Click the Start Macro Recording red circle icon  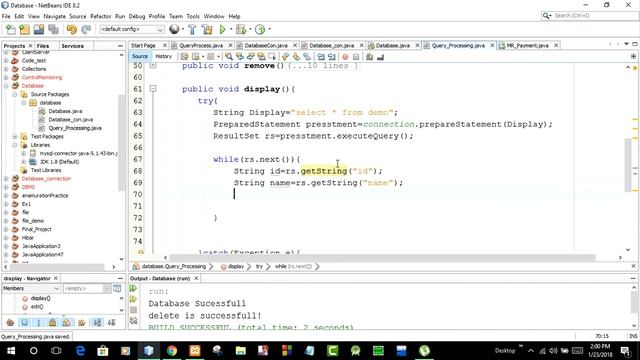click(x=345, y=57)
